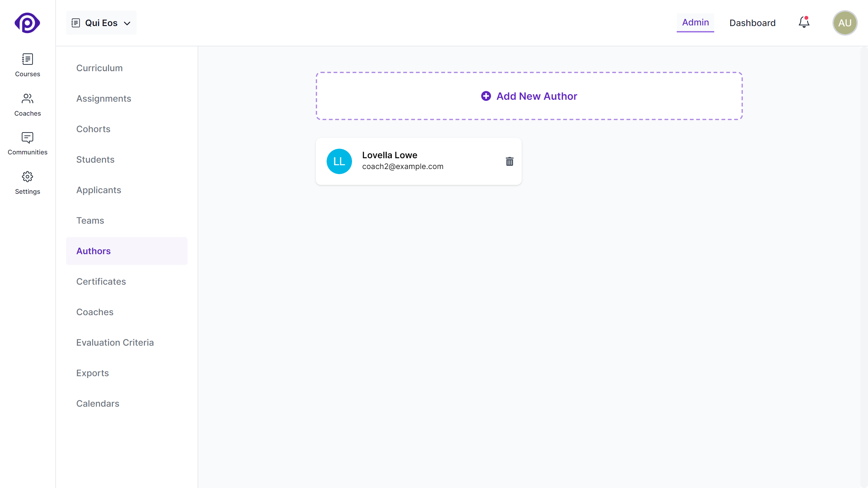This screenshot has width=868, height=488.
Task: Select Authors in the navigation list
Action: click(93, 251)
